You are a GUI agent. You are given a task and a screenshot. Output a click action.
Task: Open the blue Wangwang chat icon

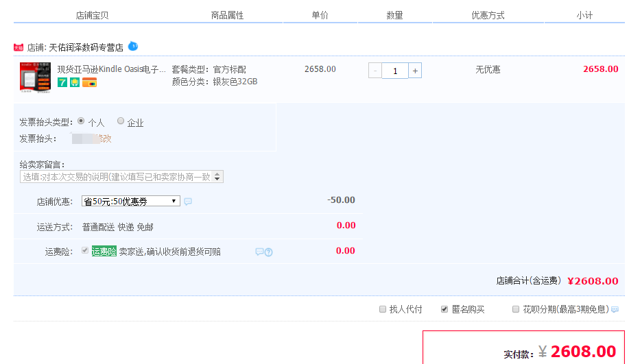pos(133,46)
